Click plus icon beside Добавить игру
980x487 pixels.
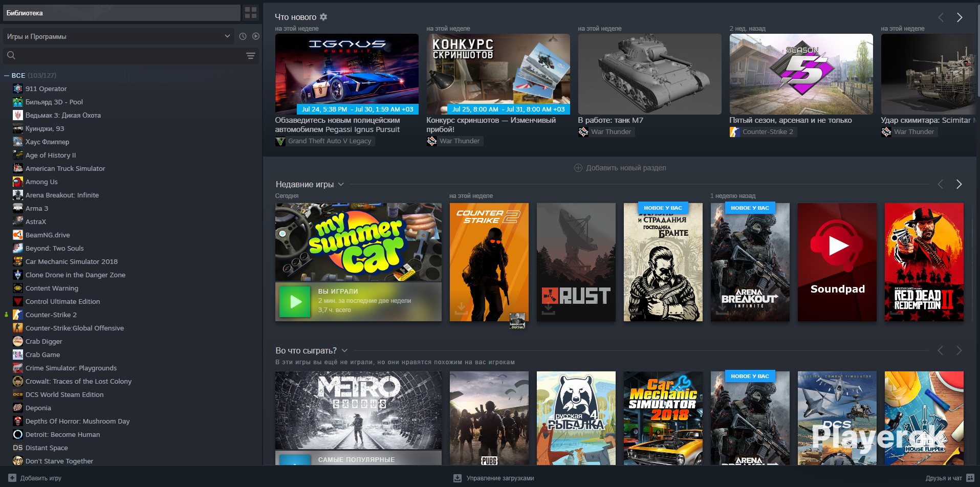click(12, 478)
